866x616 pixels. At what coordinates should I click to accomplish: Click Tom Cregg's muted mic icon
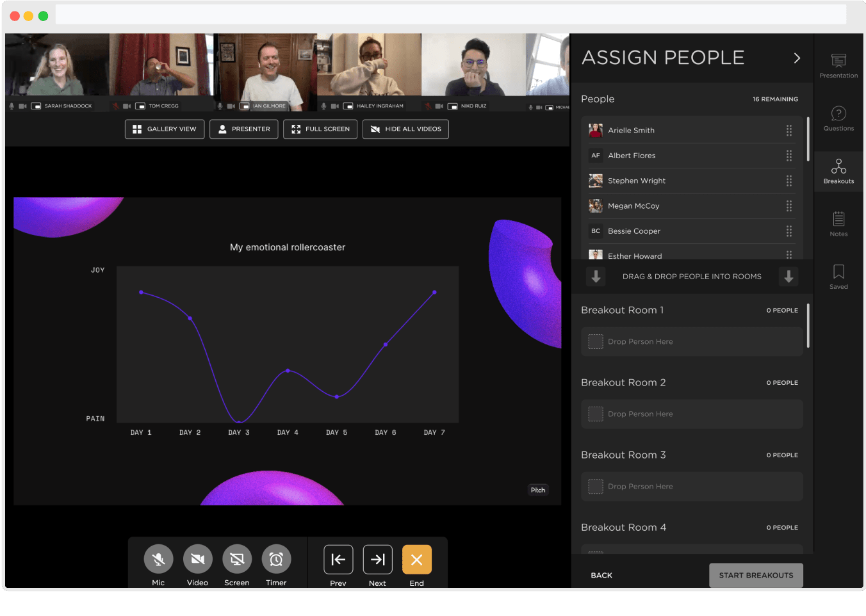(116, 106)
